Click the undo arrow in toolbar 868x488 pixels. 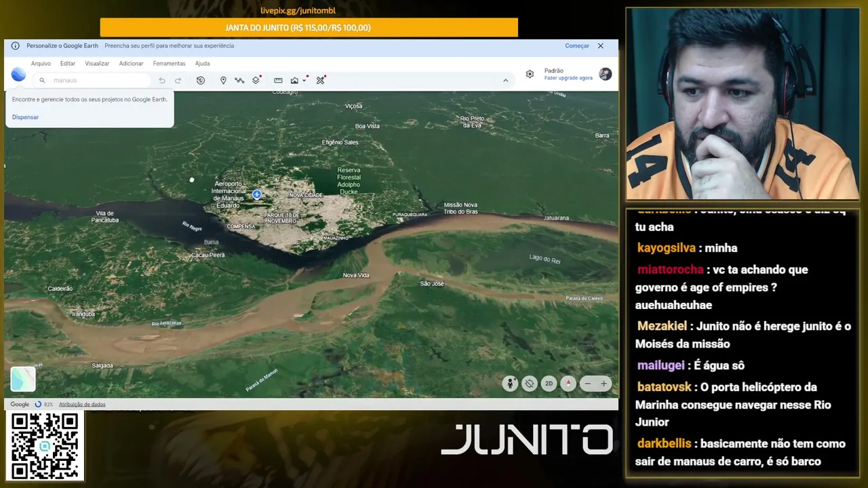click(x=162, y=80)
